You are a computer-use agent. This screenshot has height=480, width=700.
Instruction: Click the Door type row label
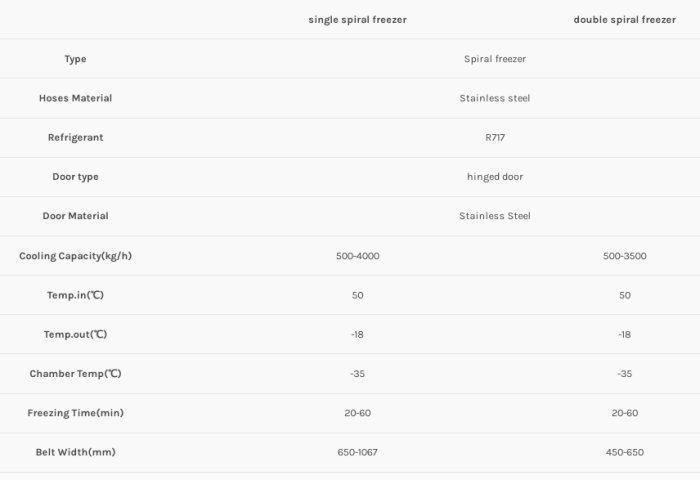[x=75, y=177]
